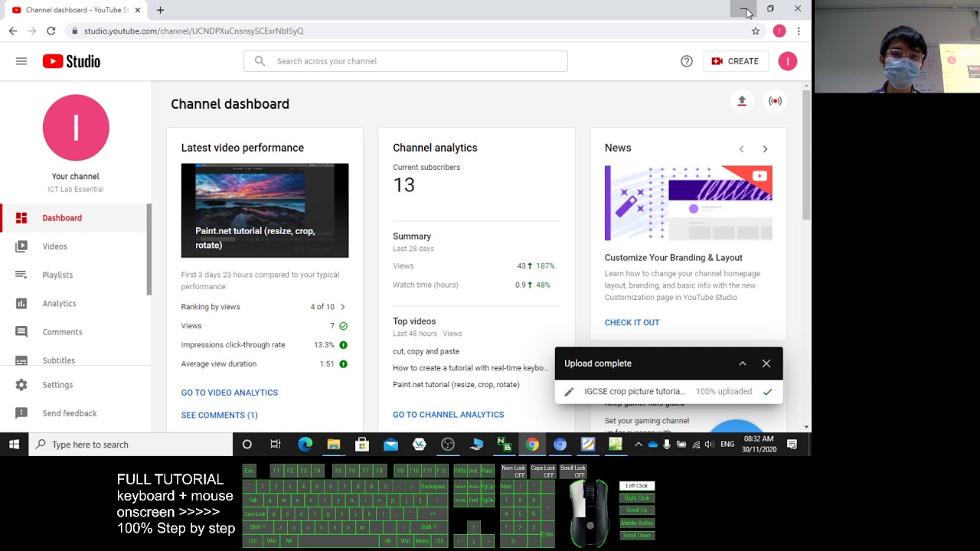Image resolution: width=980 pixels, height=551 pixels.
Task: Bookmark page with star icon
Action: [x=756, y=31]
